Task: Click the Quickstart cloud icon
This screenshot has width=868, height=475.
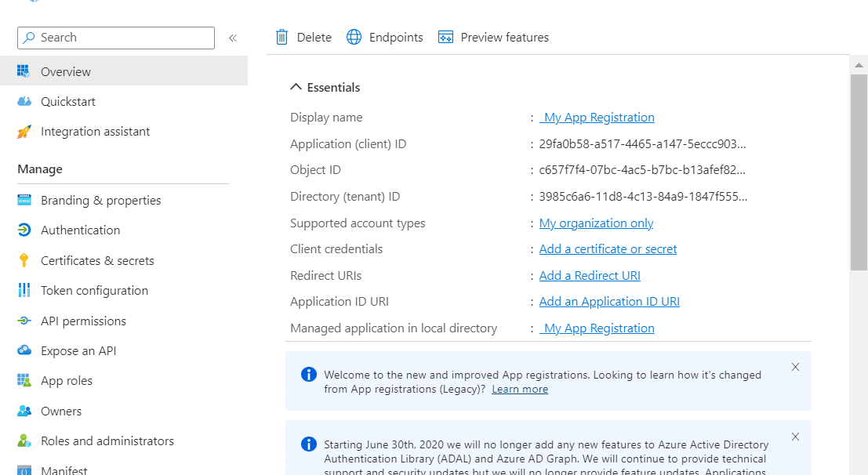Action: click(x=24, y=101)
